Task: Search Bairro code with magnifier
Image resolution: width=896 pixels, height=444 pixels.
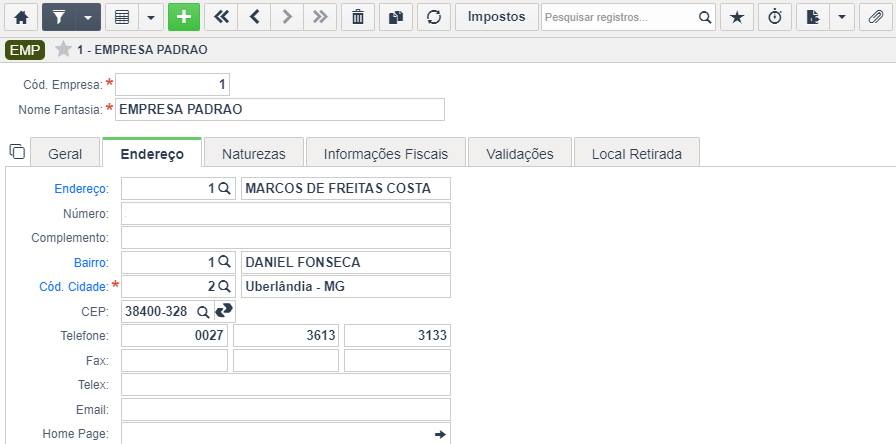Action: tap(225, 262)
